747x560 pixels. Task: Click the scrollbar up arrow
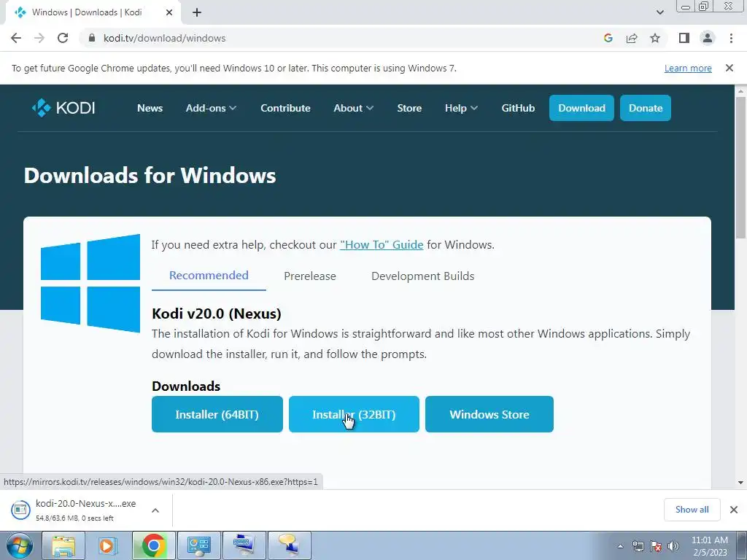pyautogui.click(x=741, y=90)
